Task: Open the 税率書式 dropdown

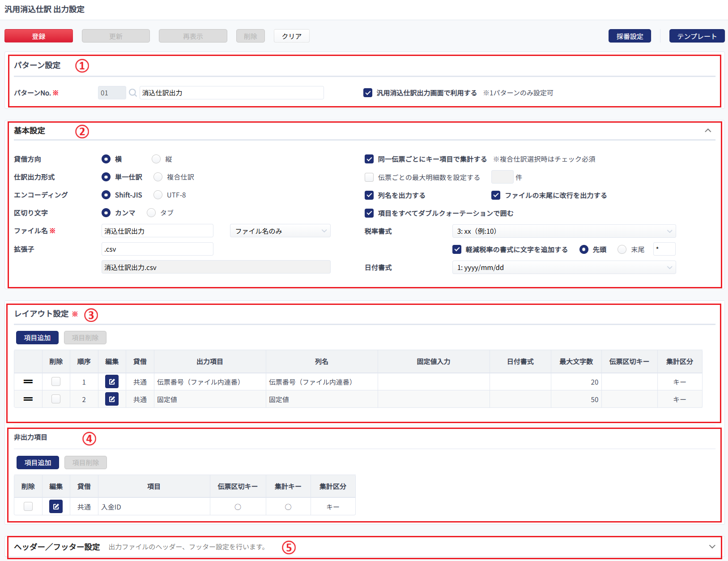Action: (x=564, y=231)
